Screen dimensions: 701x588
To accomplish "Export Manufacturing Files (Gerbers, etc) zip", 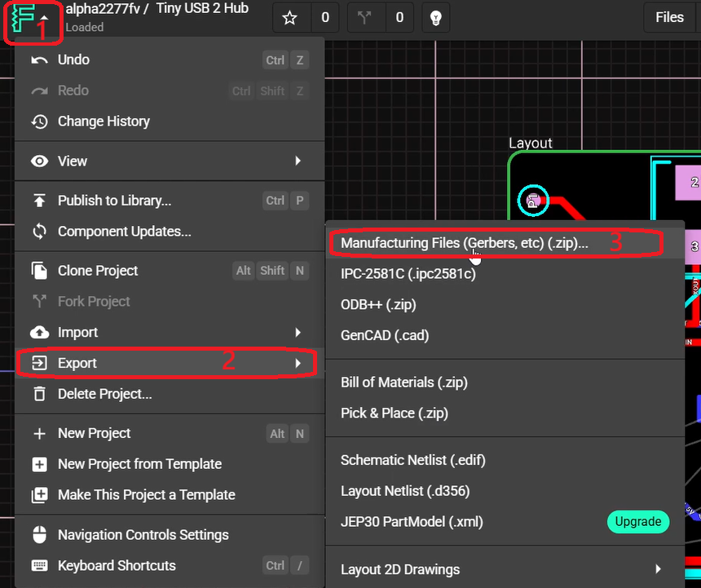I will [505, 243].
